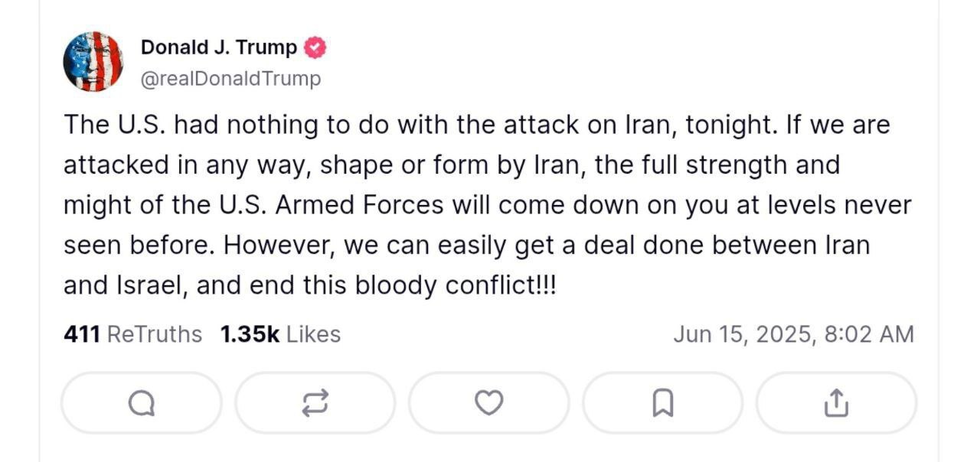The width and height of the screenshot is (980, 462).
Task: Like the post with the heart icon
Action: 488,403
